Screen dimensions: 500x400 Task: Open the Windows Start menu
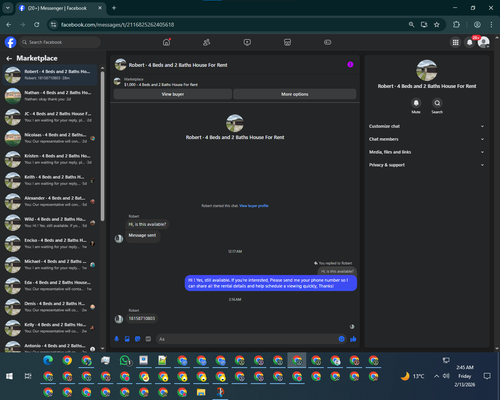pos(9,376)
